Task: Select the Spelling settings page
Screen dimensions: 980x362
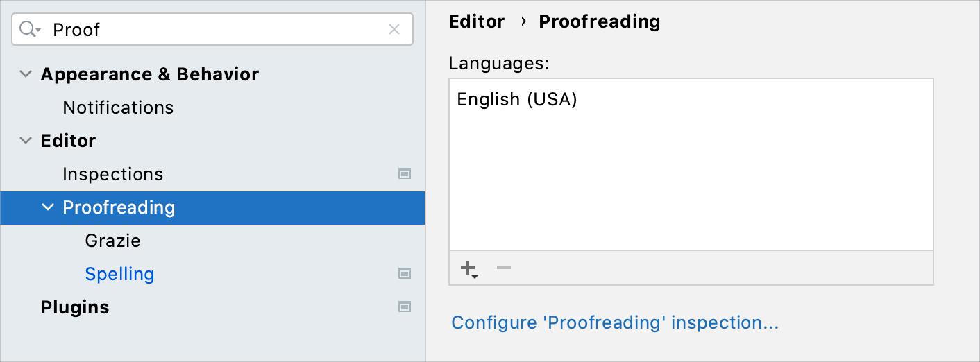Action: pos(119,274)
